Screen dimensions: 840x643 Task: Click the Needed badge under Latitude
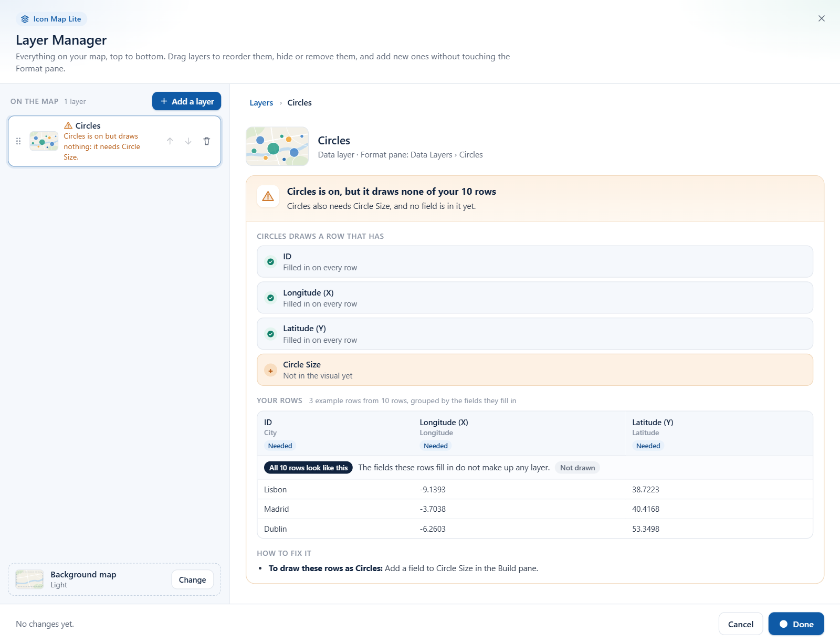648,446
